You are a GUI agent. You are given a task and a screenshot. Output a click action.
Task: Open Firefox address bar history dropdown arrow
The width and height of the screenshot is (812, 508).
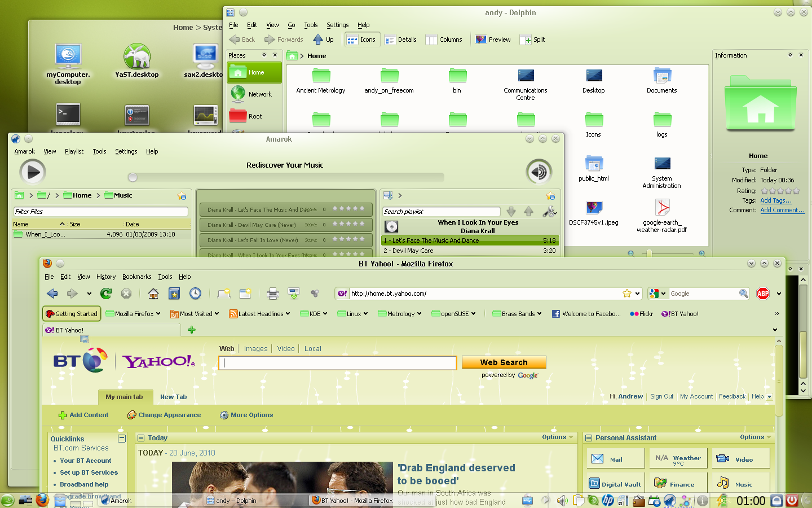coord(637,294)
